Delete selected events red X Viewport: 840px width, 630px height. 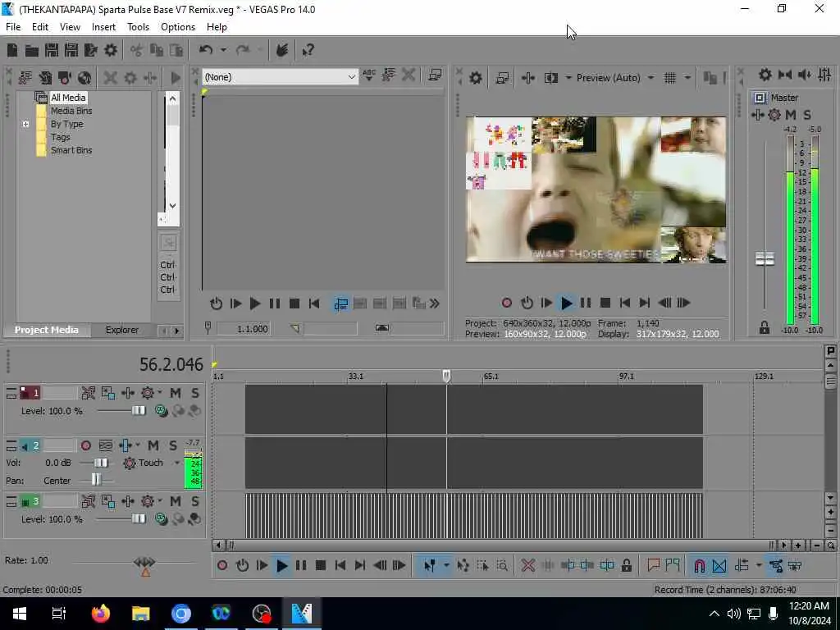point(527,565)
